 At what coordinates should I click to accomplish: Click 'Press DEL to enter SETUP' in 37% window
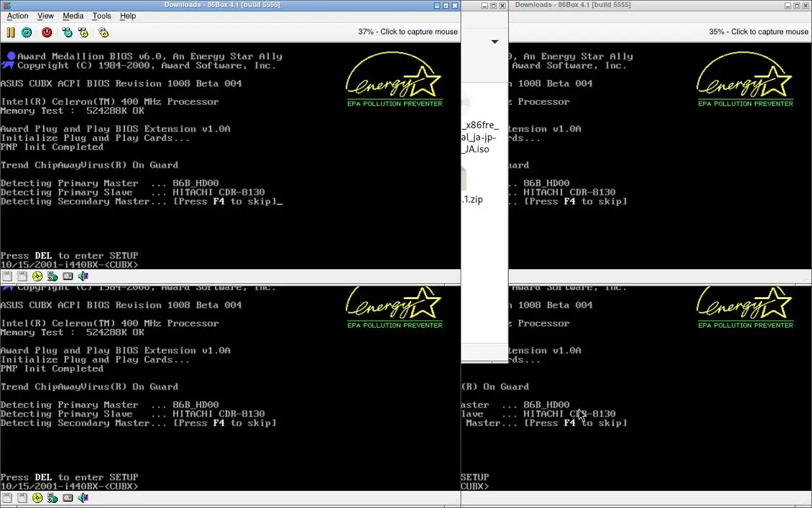(69, 256)
